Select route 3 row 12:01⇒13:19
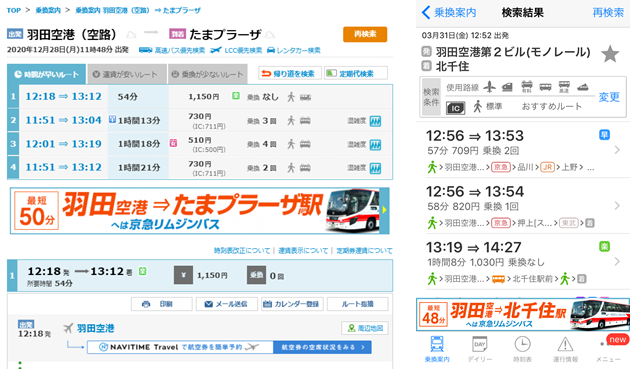Screen dimensions: 630x369 click(200, 144)
